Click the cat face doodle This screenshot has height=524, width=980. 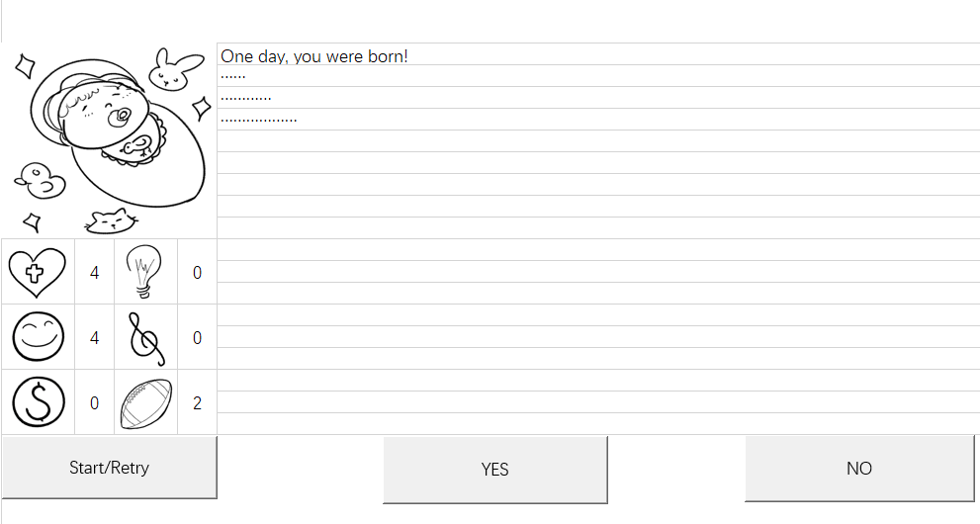pos(111,221)
